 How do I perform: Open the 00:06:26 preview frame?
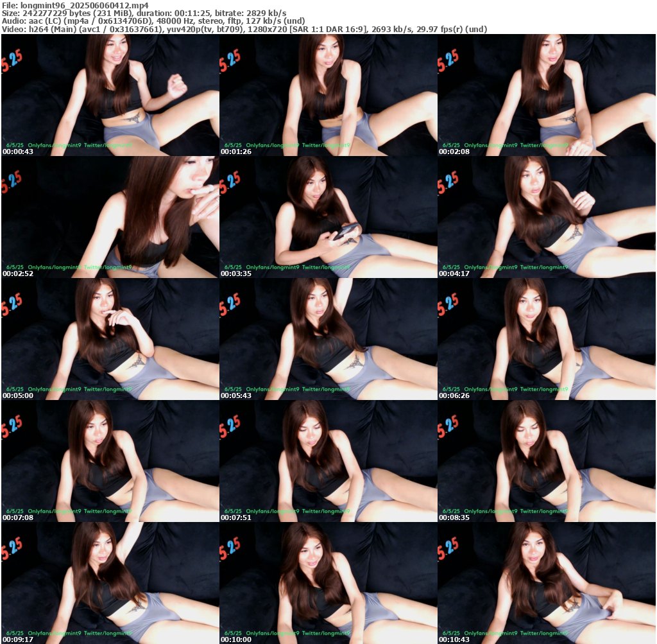(546, 338)
